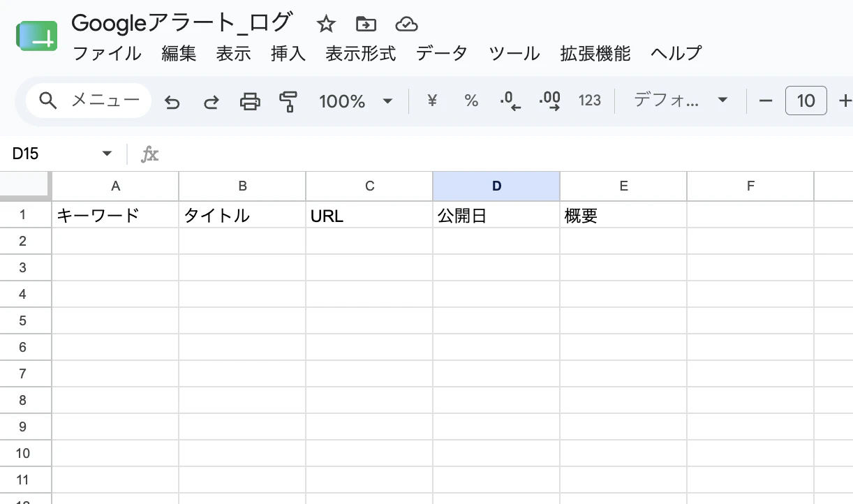Star the Googleアラート_ログ document

click(x=326, y=24)
